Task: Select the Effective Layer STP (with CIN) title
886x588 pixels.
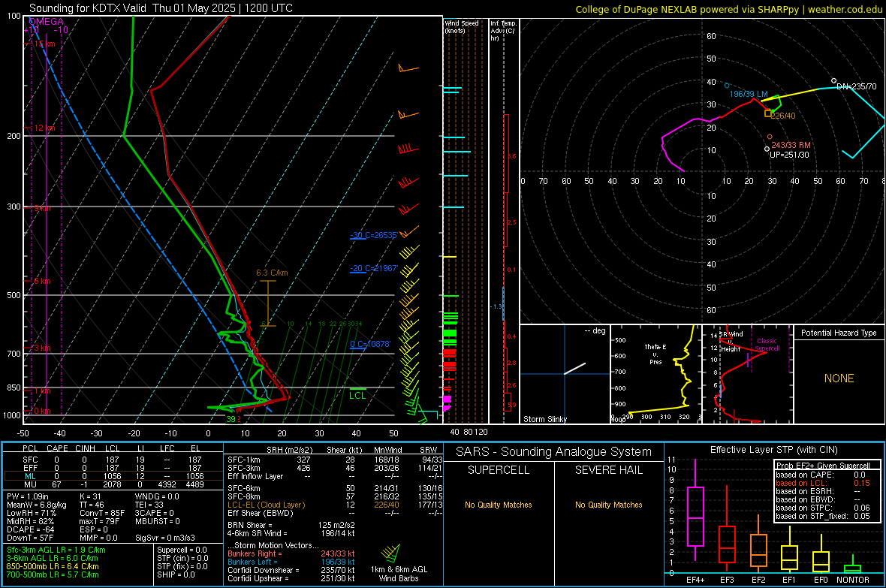Action: (774, 450)
